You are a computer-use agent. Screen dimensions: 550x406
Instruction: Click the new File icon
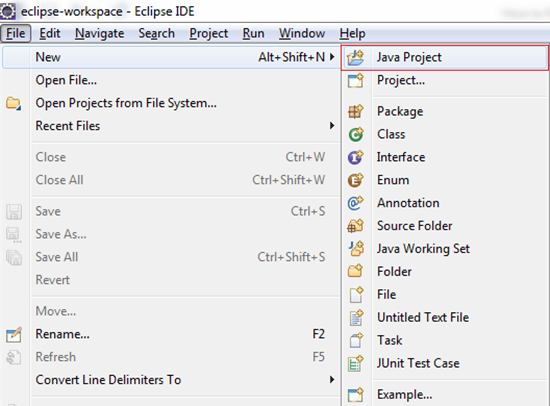pos(356,294)
